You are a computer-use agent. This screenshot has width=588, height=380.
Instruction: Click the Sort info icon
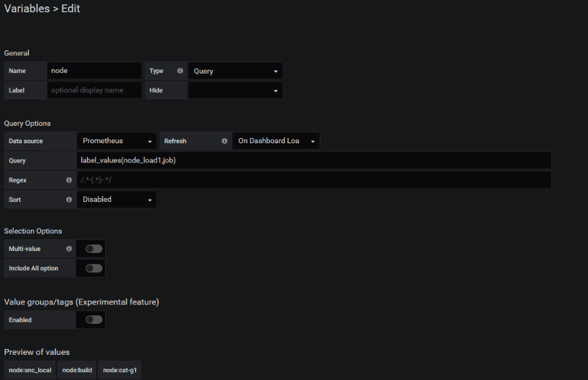pyautogui.click(x=69, y=199)
